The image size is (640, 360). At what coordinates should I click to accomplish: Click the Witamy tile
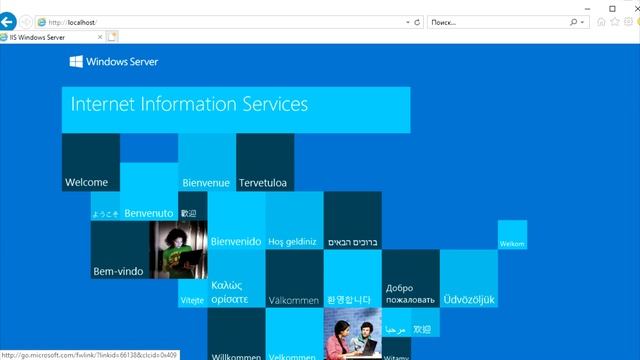coord(396,349)
